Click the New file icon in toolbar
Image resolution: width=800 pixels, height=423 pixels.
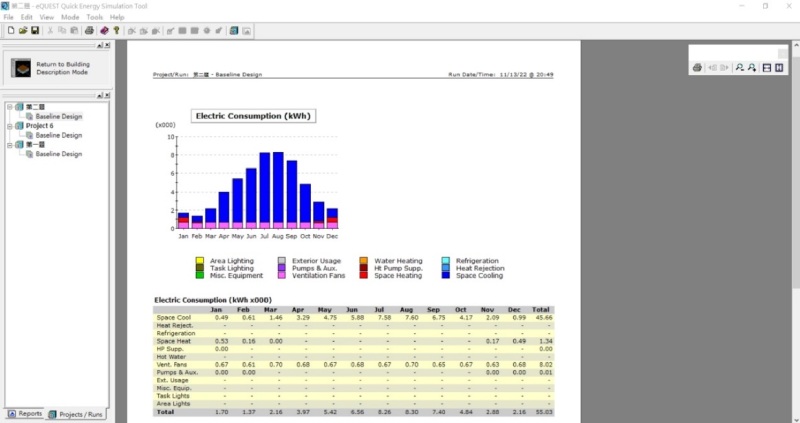(10, 31)
